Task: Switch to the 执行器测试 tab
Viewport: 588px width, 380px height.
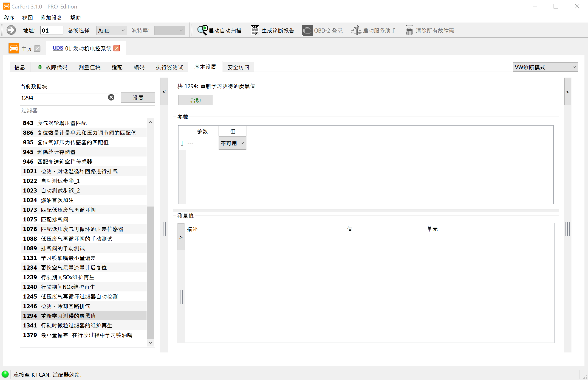Action: [x=170, y=67]
